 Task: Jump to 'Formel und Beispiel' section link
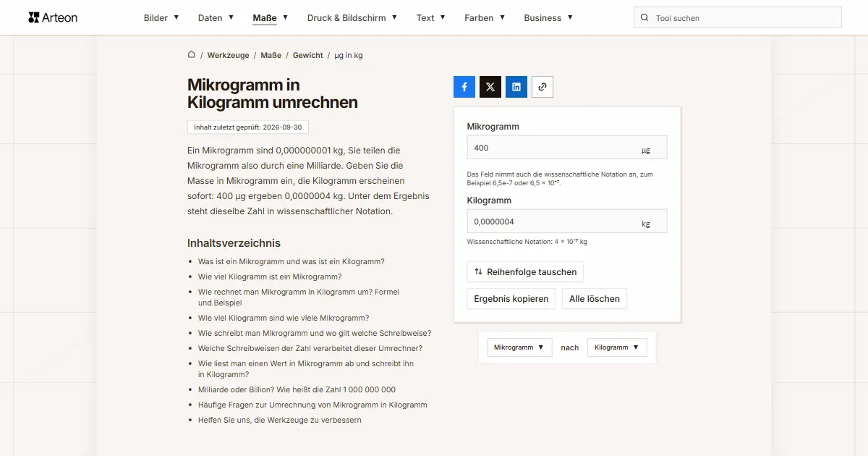coord(299,297)
